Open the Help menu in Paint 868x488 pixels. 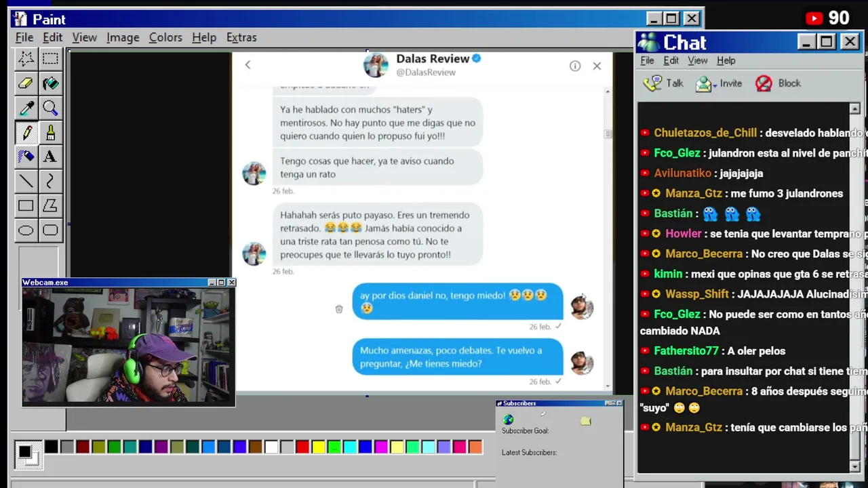[204, 37]
